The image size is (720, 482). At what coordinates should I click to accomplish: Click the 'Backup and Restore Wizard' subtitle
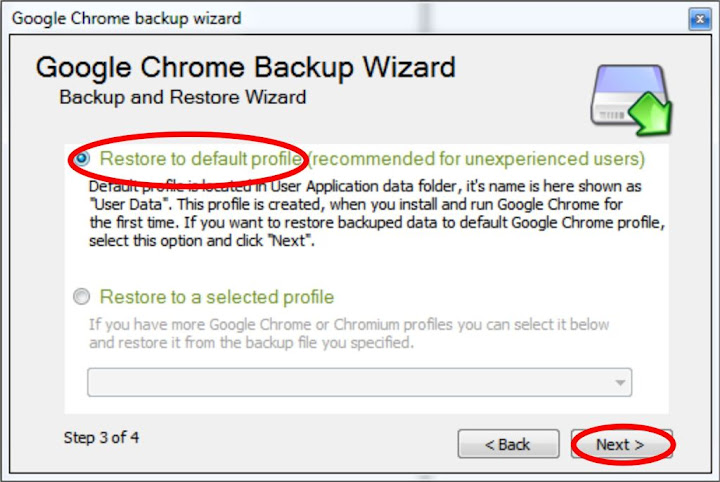coord(183,97)
